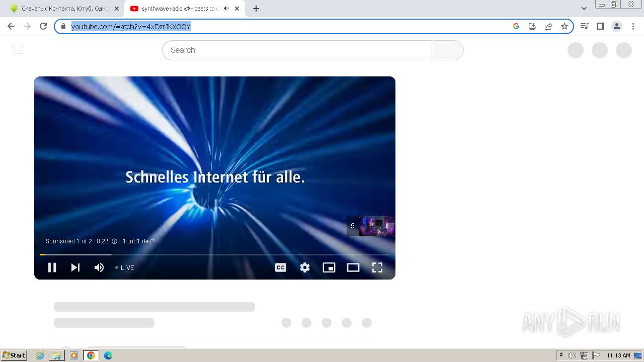Viewport: 644px width, 362px height.
Task: Open media controls in toolbar
Action: 584,26
